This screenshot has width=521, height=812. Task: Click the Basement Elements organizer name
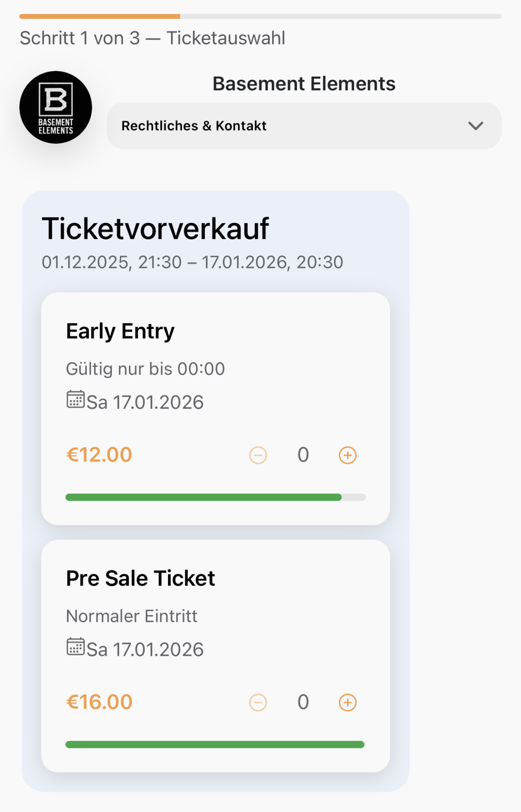(304, 84)
